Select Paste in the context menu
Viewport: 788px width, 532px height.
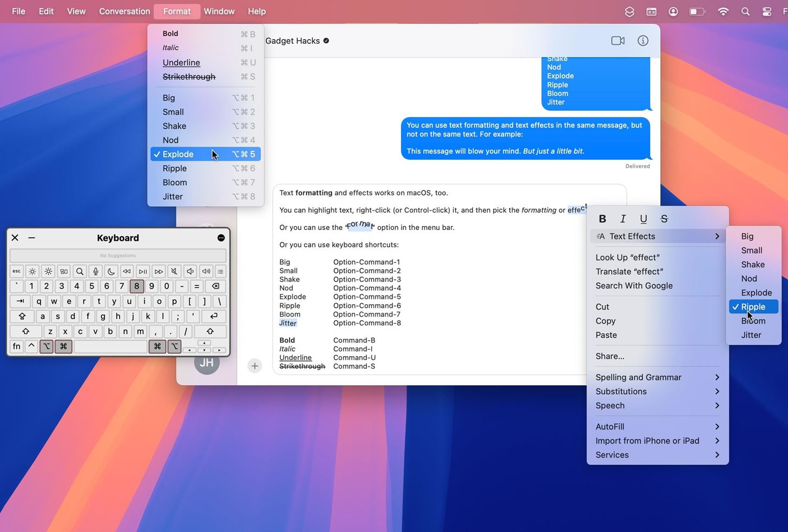click(x=658, y=335)
